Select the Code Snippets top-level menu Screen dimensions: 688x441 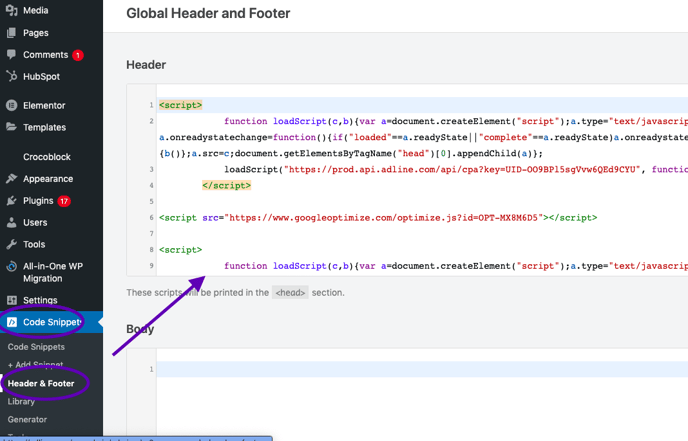51,322
